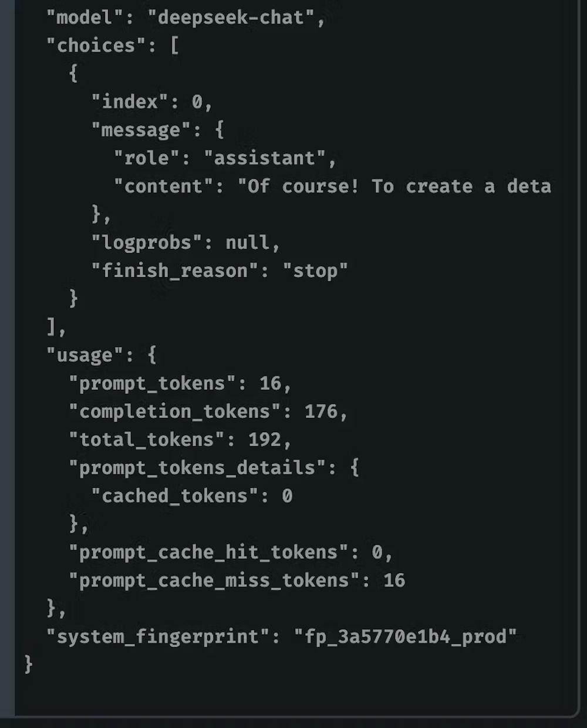Click the "choices" key

point(96,46)
